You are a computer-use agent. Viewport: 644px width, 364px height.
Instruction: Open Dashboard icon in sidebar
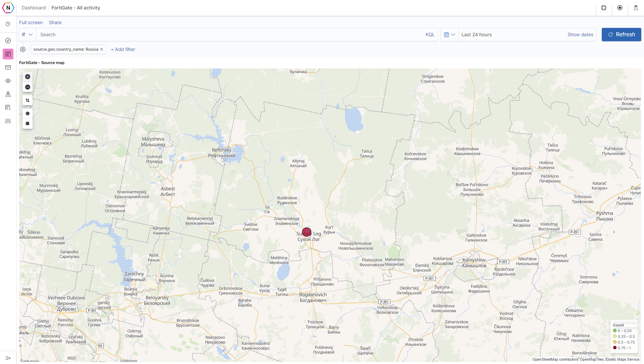(x=8, y=54)
